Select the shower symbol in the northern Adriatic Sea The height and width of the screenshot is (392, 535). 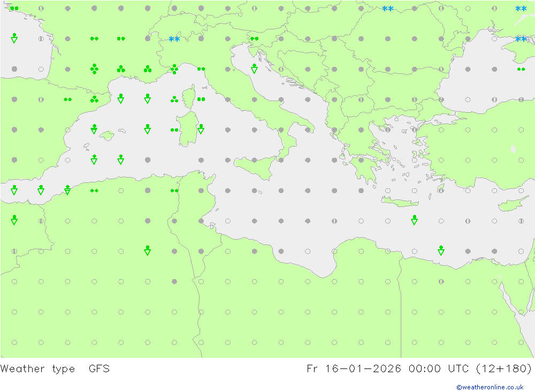pyautogui.click(x=254, y=68)
